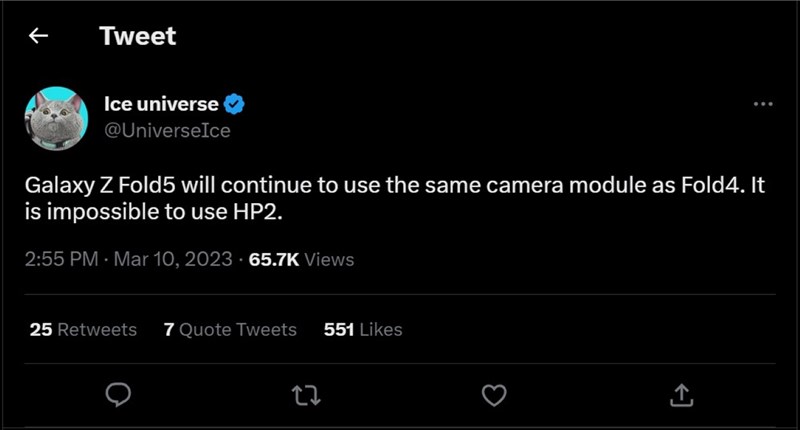Click the 2:55 PM time

point(60,259)
